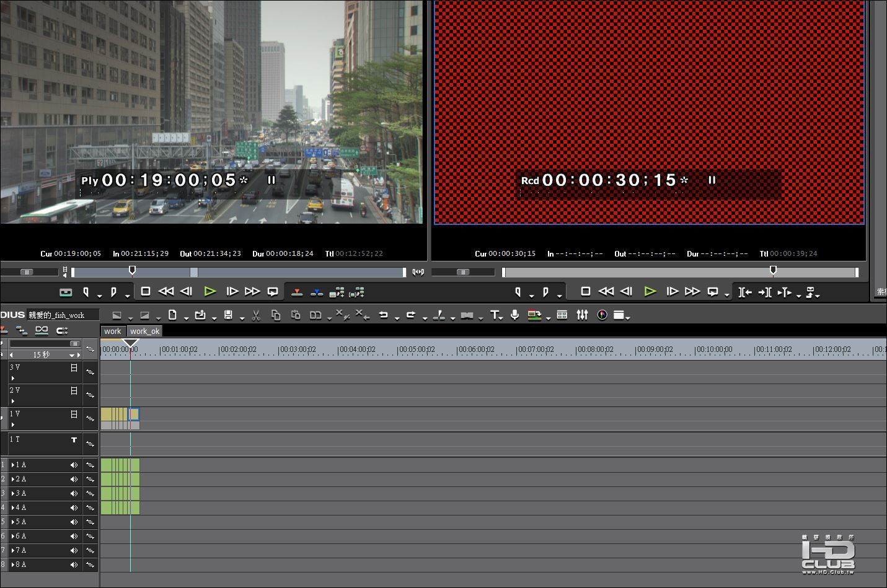Toggle Bin window display
The width and height of the screenshot is (887, 588).
click(x=562, y=315)
